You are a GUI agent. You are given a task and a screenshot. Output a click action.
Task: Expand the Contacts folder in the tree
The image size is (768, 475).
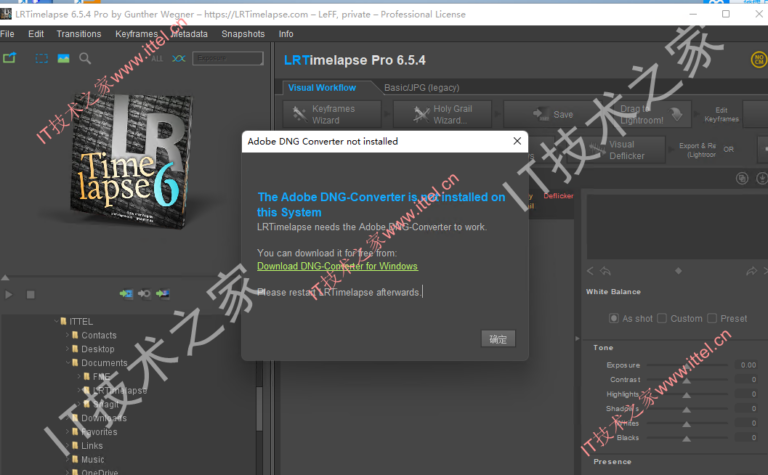pyautogui.click(x=68, y=336)
